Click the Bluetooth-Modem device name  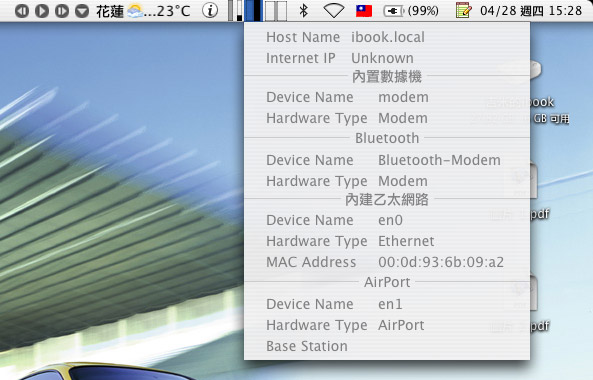pyautogui.click(x=439, y=160)
